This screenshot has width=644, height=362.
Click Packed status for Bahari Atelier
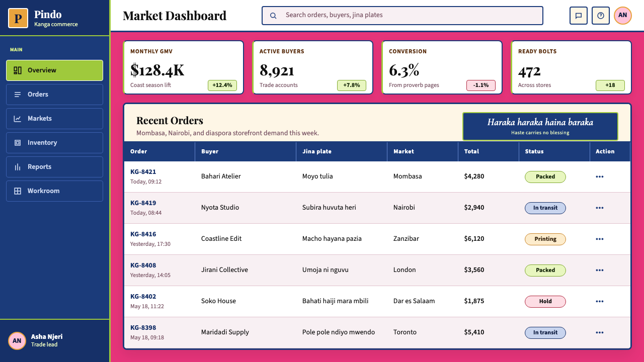pos(545,177)
